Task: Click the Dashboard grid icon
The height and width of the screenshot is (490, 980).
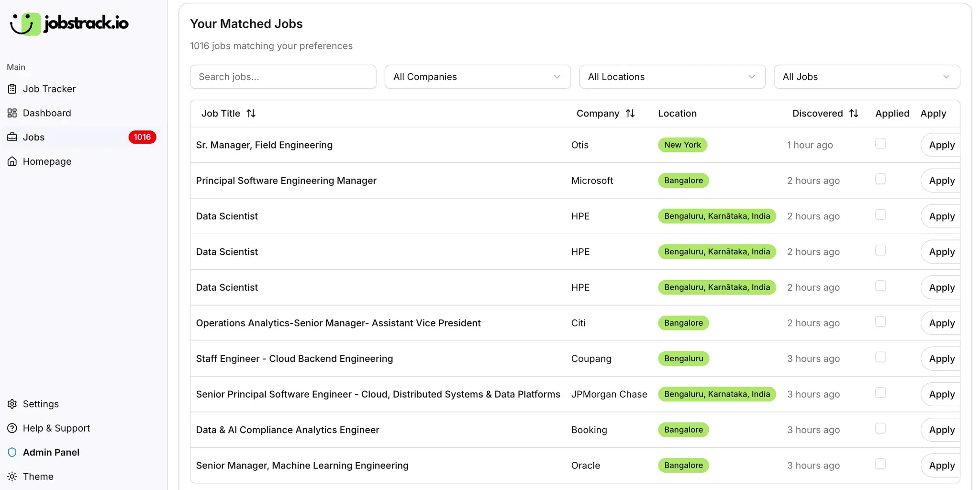Action: click(x=12, y=113)
